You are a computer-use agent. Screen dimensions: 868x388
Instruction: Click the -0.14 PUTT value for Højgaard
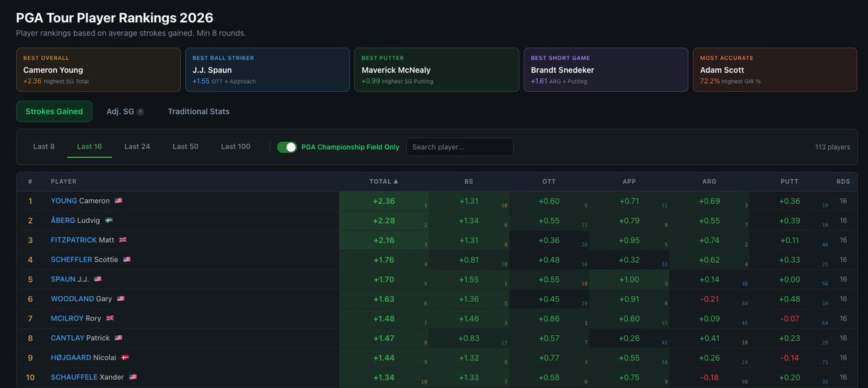pyautogui.click(x=790, y=358)
